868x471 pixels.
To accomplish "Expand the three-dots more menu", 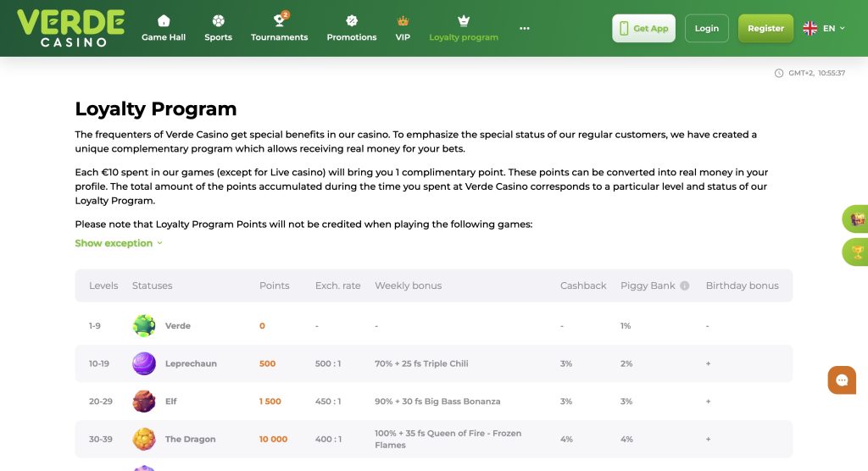I will point(525,28).
